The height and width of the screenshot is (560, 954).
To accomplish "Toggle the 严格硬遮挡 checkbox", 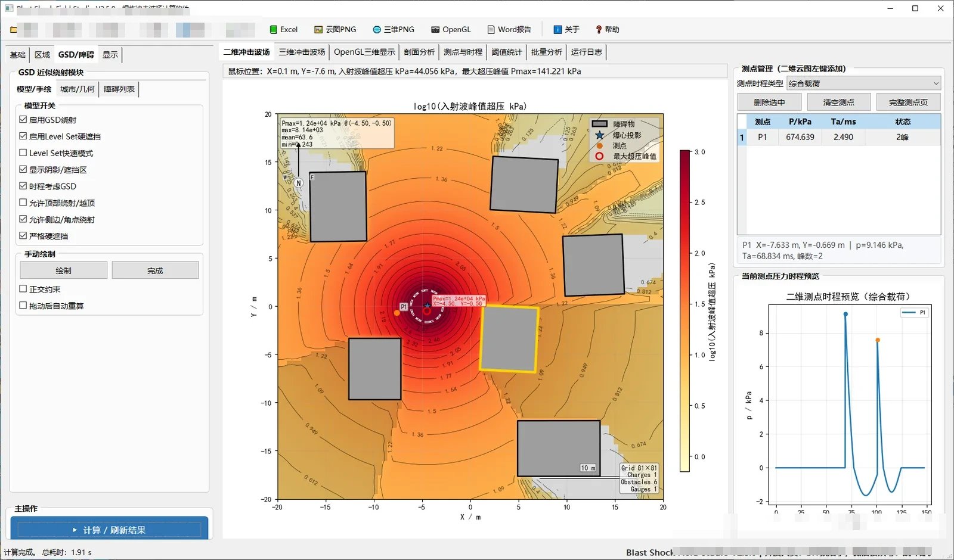I will coord(23,236).
